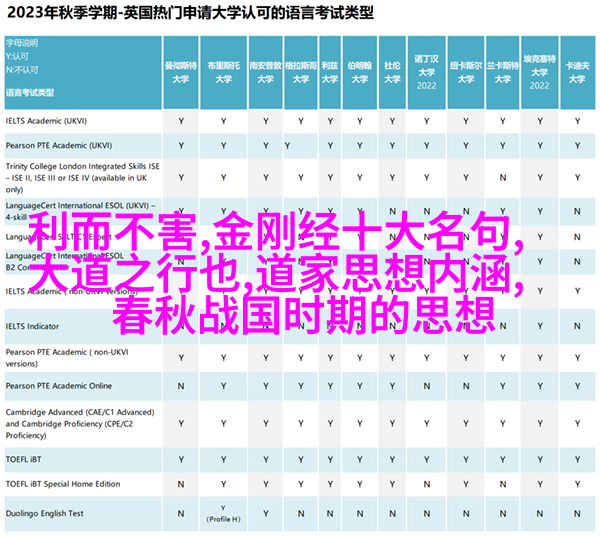
Task: Click TOEFL iBT Y under 伯明翰大学
Action: 360,460
